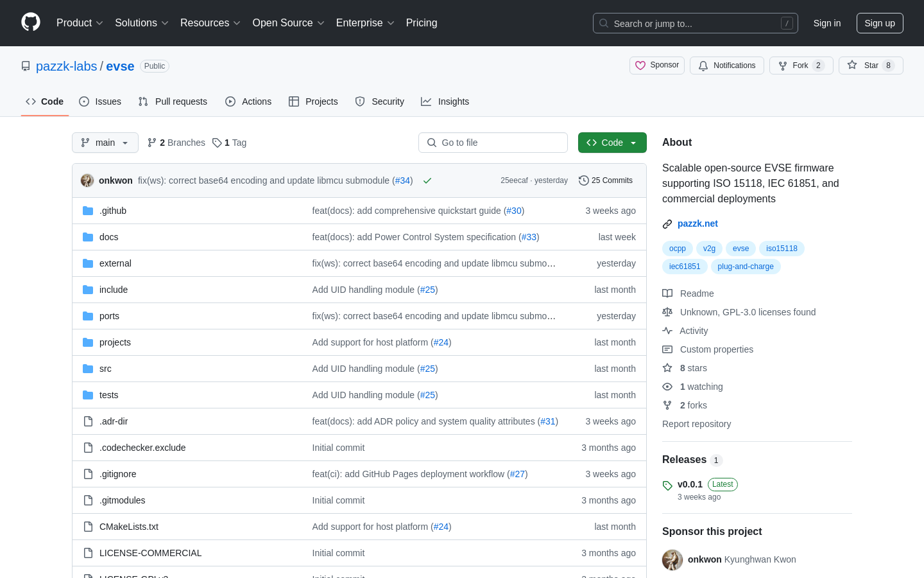Click the .gitignore file icon
The width and height of the screenshot is (924, 578).
(x=88, y=474)
